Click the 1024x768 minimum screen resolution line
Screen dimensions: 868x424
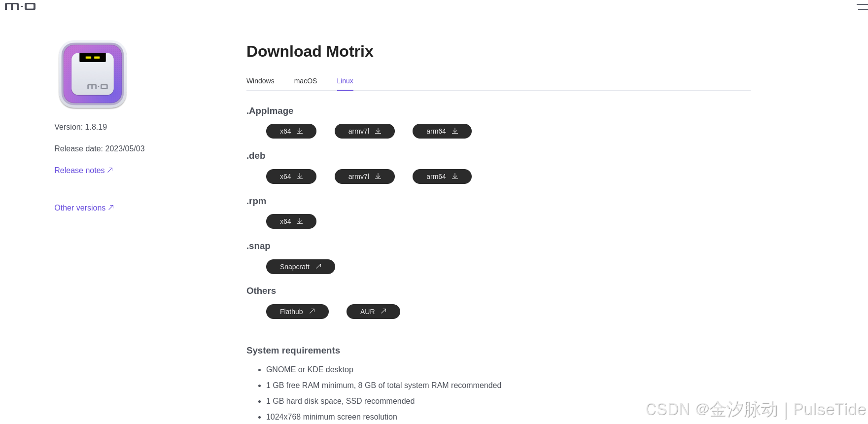[x=332, y=417]
